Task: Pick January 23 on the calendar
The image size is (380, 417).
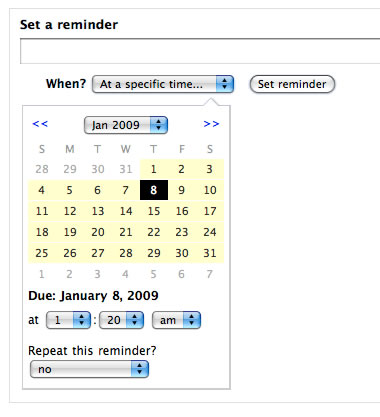Action: 182,232
